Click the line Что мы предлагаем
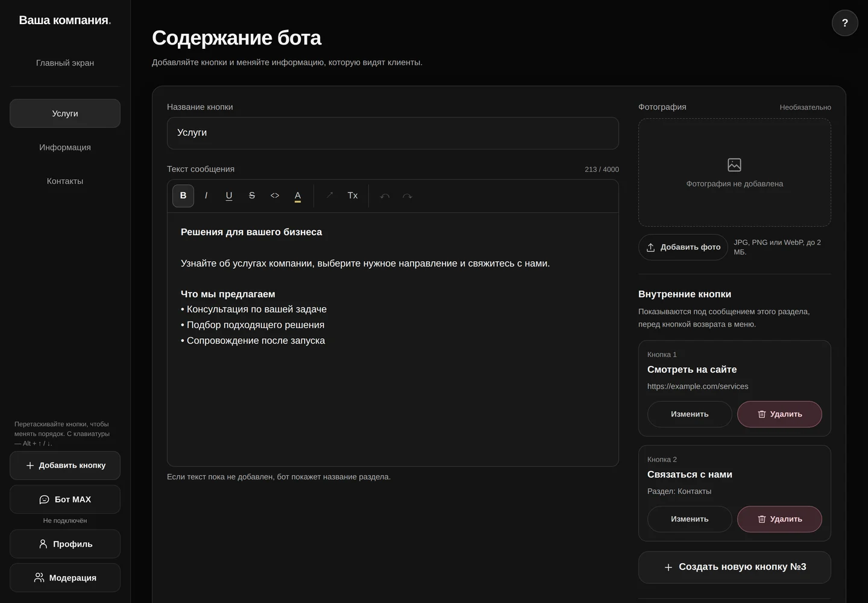 [228, 294]
